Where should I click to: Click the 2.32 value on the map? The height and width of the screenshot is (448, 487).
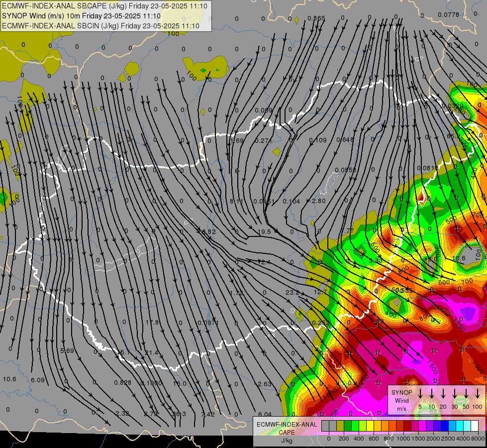click(122, 414)
